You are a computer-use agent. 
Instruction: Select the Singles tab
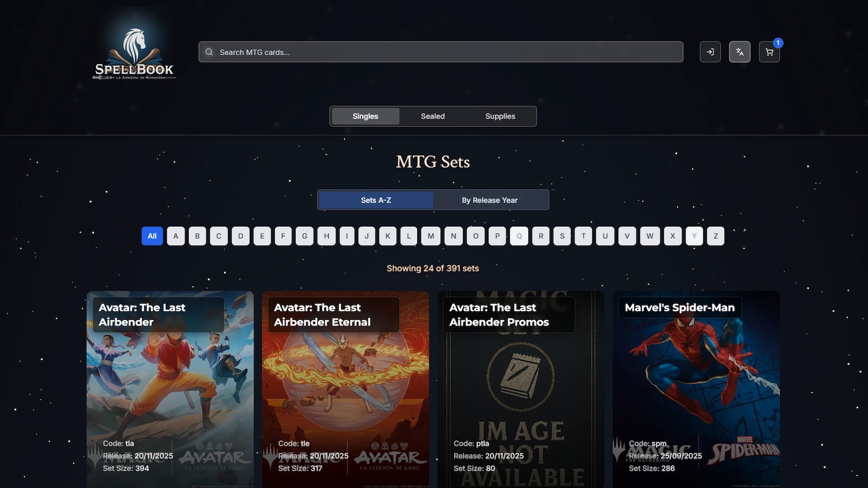pos(365,116)
